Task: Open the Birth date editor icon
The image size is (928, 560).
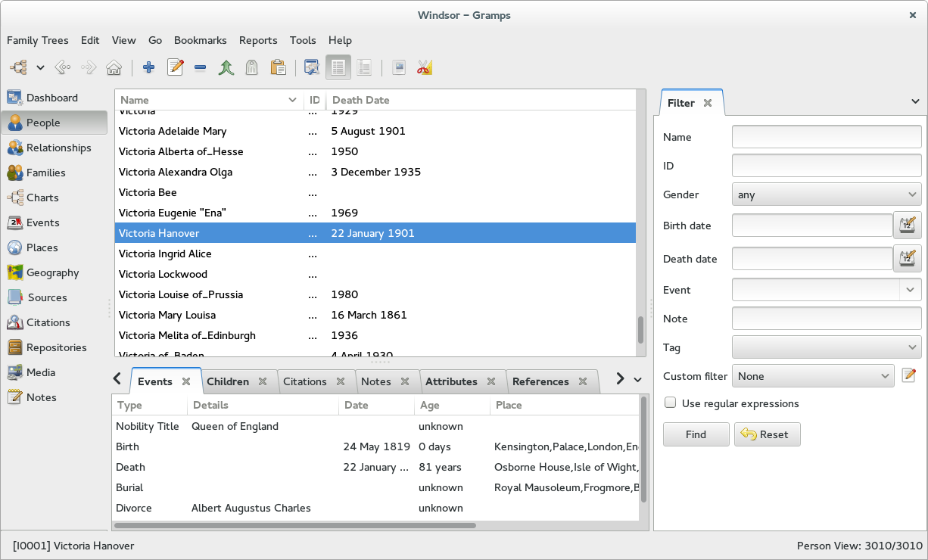Action: [908, 226]
